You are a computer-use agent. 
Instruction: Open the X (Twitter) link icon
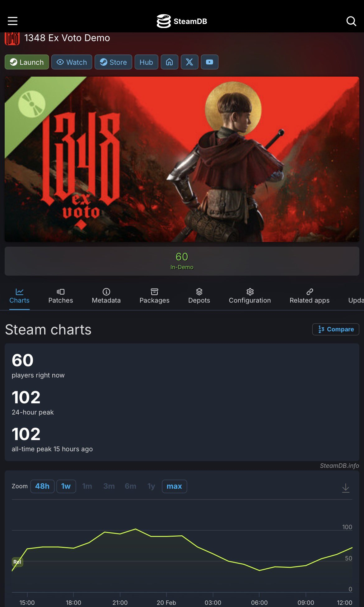[189, 62]
